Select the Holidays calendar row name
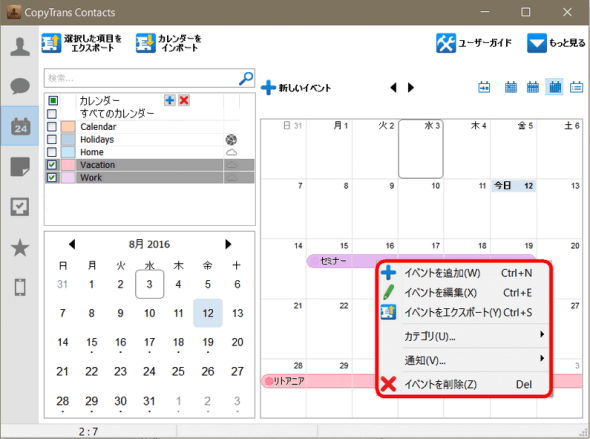This screenshot has height=439, width=590. pyautogui.click(x=97, y=140)
